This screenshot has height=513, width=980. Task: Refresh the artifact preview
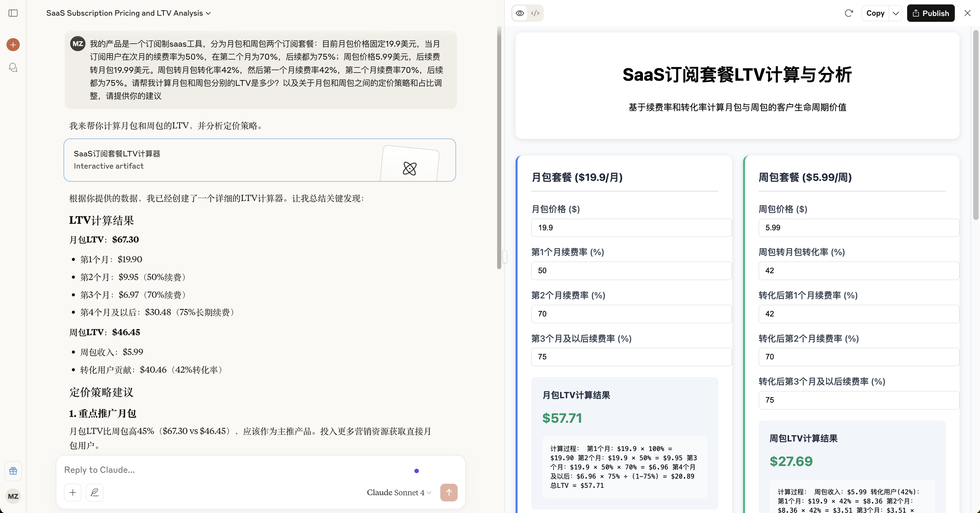848,13
